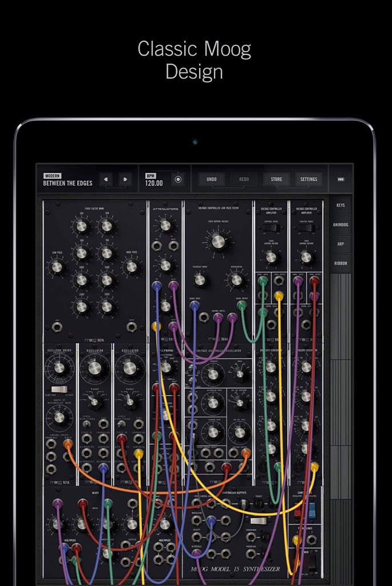
Task: Tap Oscillator 2 triangular output jack
Action: point(138,439)
